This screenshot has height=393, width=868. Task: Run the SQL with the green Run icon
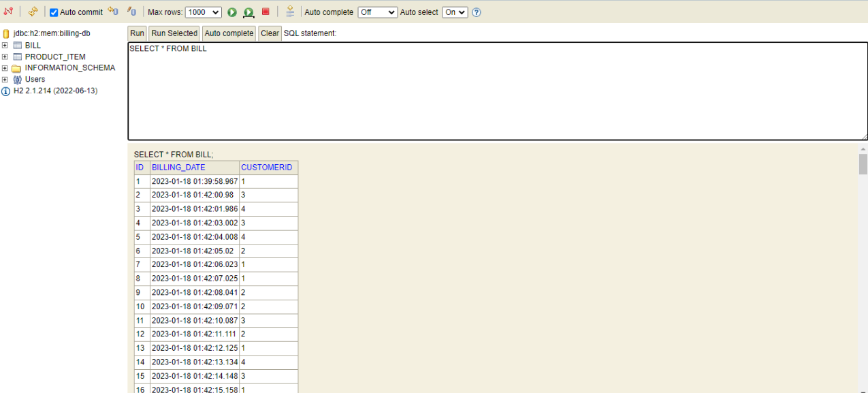click(x=232, y=12)
